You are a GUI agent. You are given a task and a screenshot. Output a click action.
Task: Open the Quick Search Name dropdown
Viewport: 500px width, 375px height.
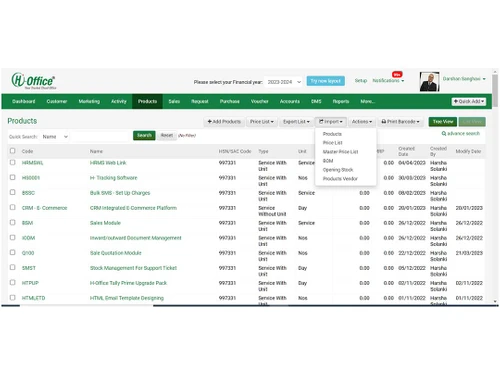pyautogui.click(x=55, y=137)
